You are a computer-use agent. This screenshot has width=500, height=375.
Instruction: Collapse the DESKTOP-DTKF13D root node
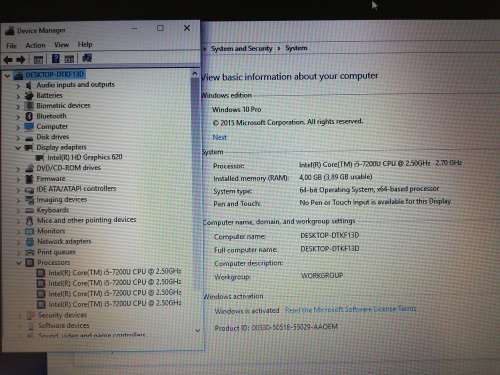point(7,76)
